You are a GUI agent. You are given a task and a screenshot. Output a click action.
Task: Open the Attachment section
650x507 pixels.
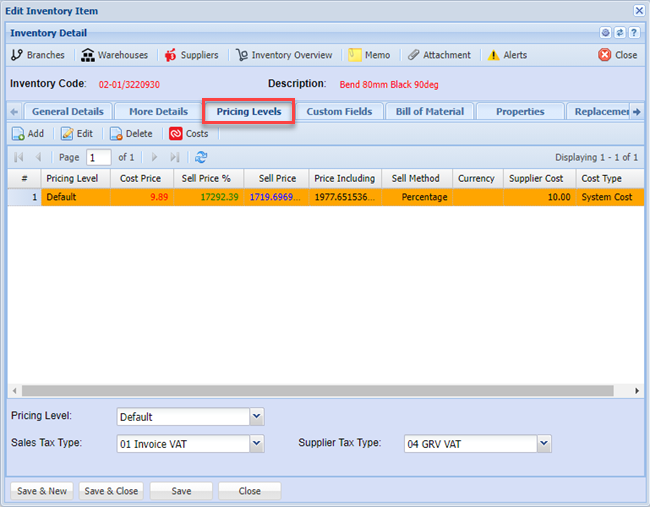tap(439, 55)
